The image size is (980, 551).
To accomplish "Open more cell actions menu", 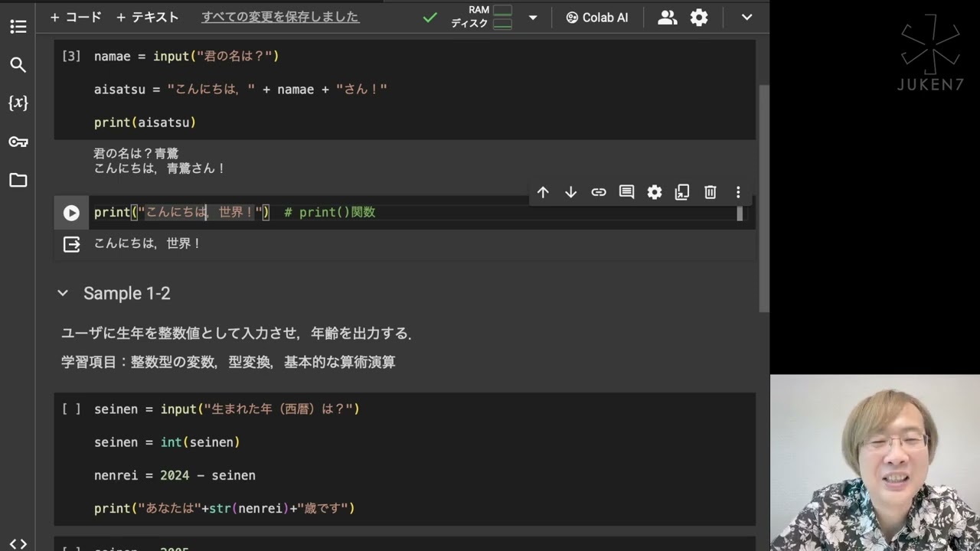I will pos(738,192).
